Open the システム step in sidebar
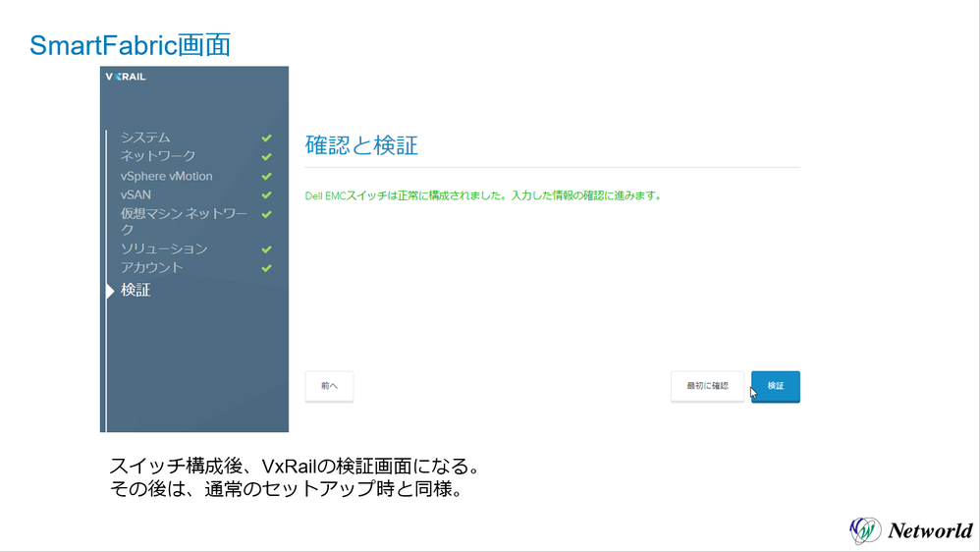This screenshot has height=552, width=980. click(x=145, y=138)
